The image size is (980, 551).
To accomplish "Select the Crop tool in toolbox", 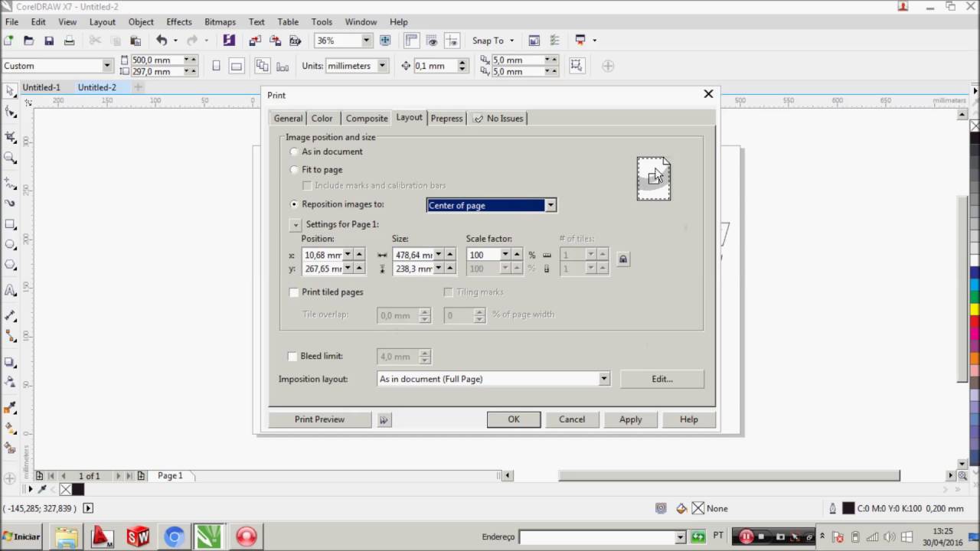I will [x=10, y=137].
